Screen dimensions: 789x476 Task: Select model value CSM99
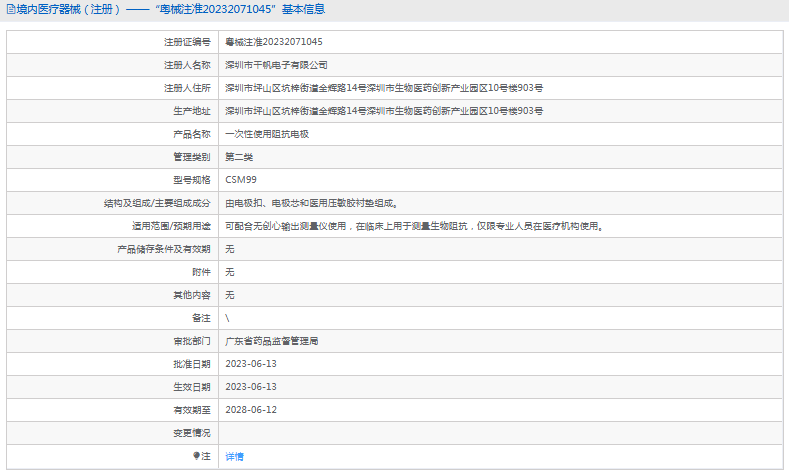tap(241, 180)
